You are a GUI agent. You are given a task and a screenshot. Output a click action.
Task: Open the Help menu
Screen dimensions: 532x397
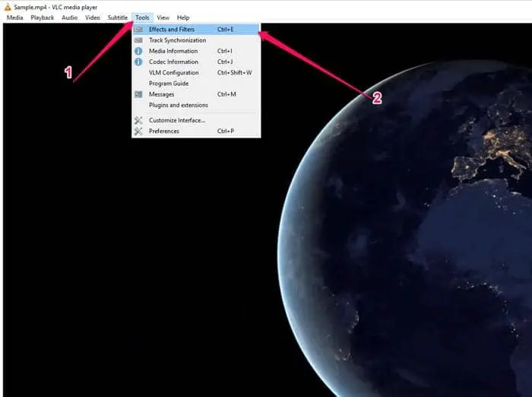[183, 17]
